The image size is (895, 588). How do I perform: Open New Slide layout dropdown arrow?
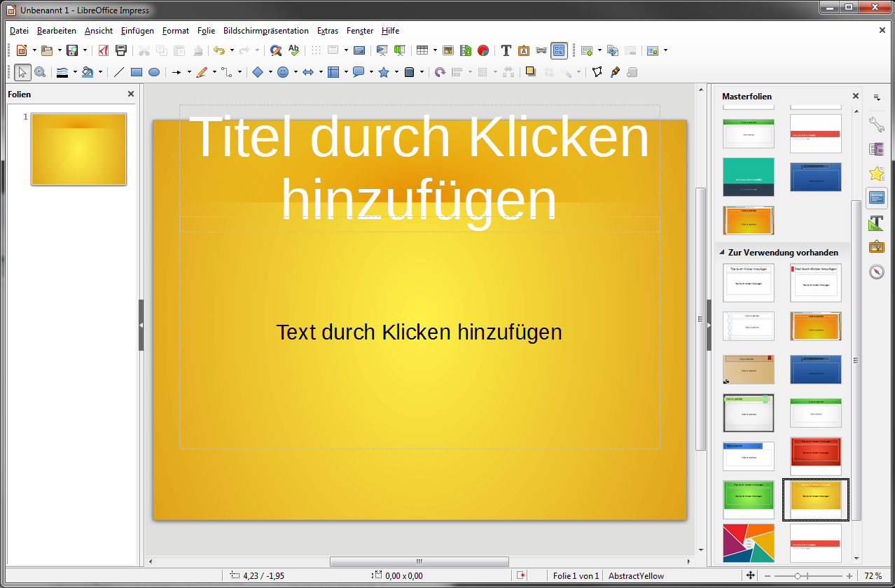point(599,50)
